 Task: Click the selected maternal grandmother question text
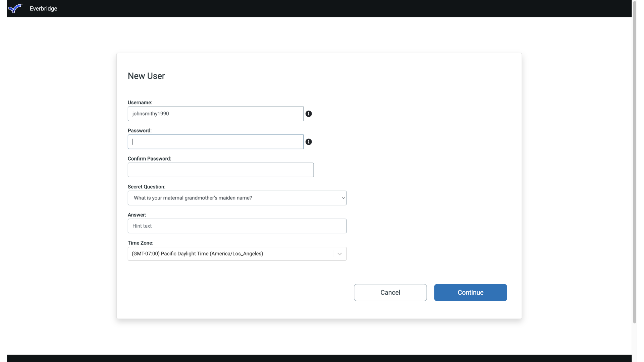pyautogui.click(x=193, y=198)
